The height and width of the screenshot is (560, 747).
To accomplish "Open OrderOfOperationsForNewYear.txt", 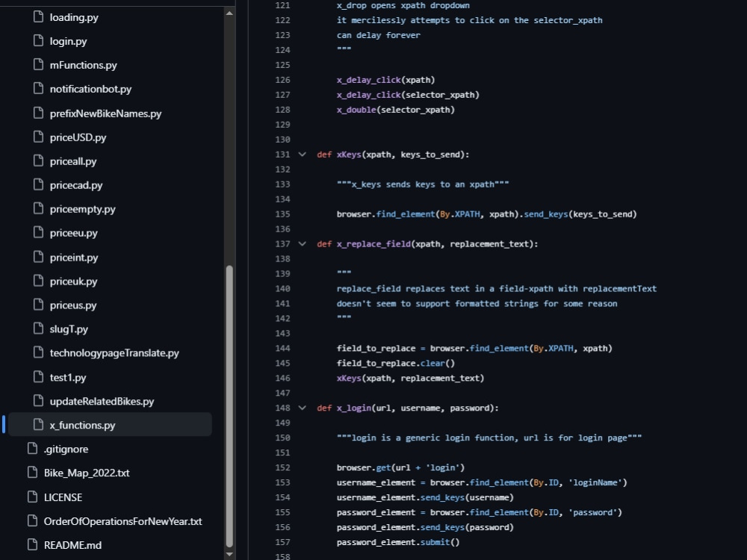I will (x=123, y=521).
